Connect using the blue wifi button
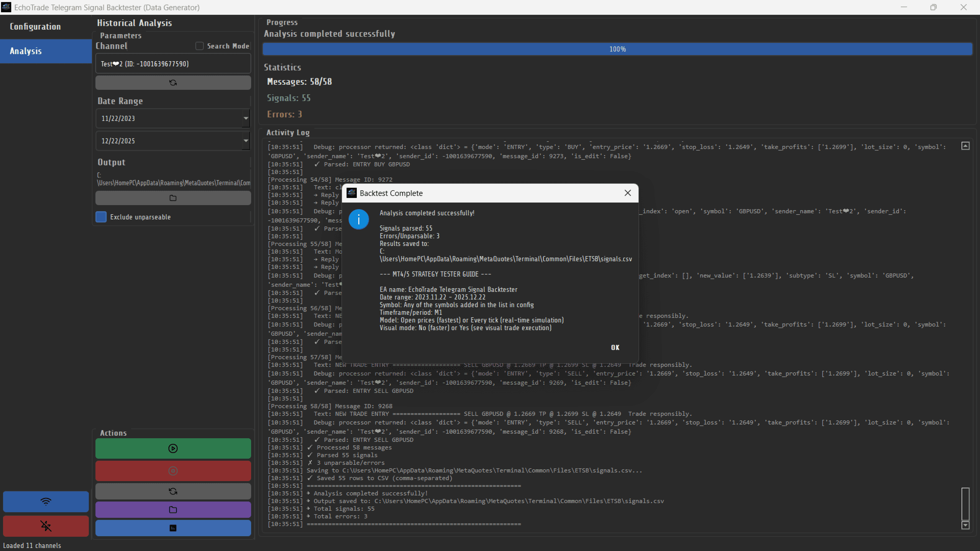The width and height of the screenshot is (980, 551). click(x=46, y=502)
